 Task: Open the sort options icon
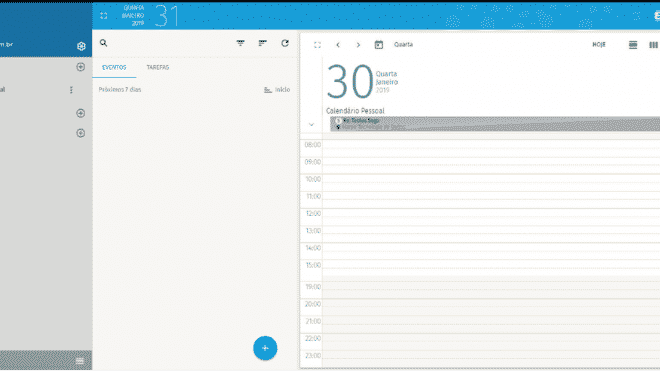click(263, 43)
